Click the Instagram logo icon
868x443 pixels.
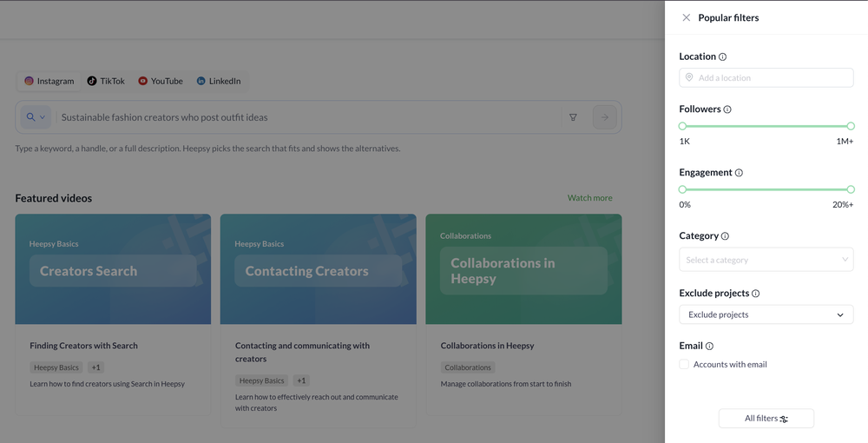29,81
